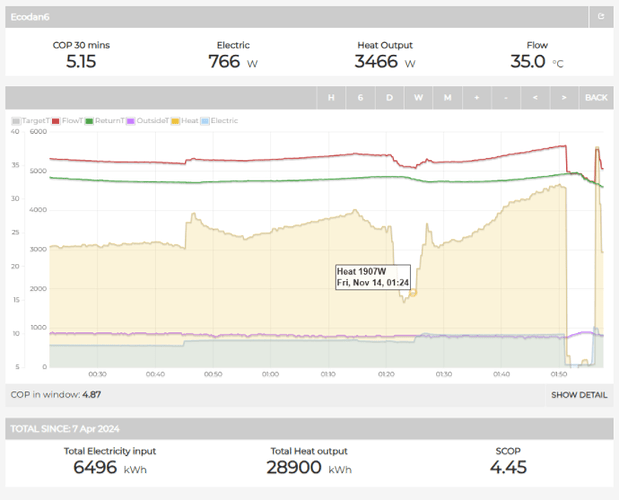Select the M (month) time range
Viewport: 619px width, 500px height.
(448, 97)
